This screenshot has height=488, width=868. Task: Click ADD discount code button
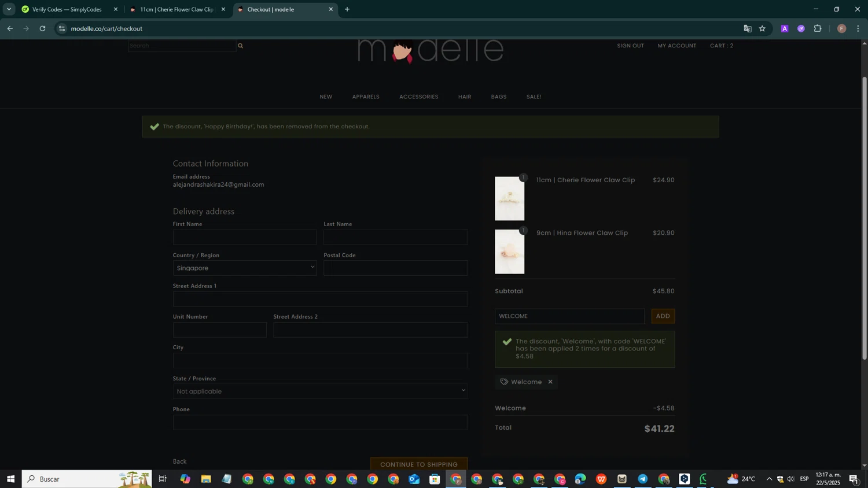(663, 316)
